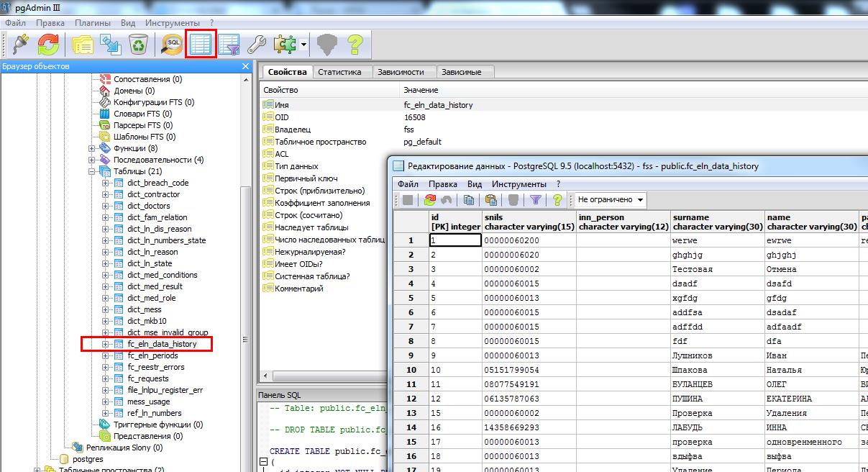
Task: Click the filter funnel in data editor toolbar
Action: click(535, 200)
